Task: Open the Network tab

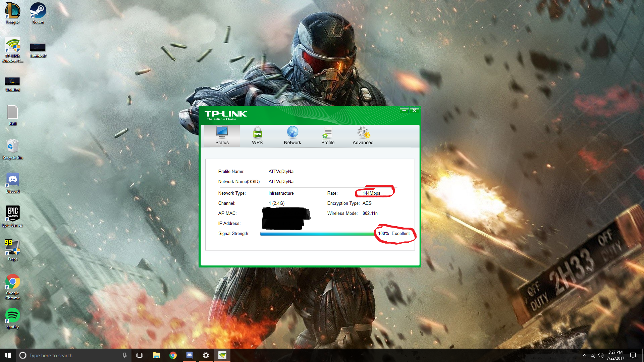Action: 292,136
